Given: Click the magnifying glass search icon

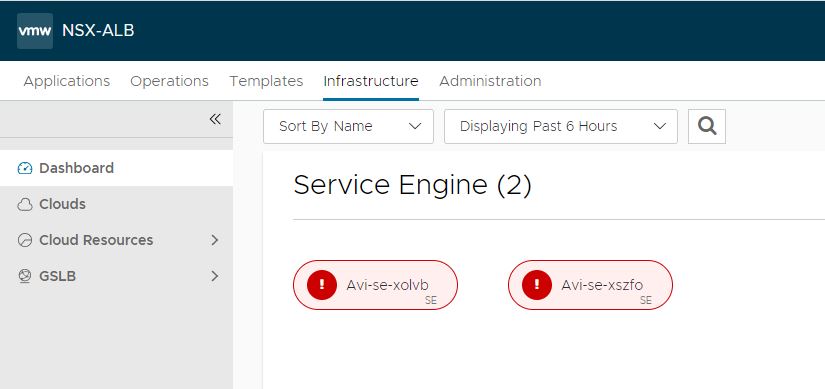Looking at the screenshot, I should point(707,126).
